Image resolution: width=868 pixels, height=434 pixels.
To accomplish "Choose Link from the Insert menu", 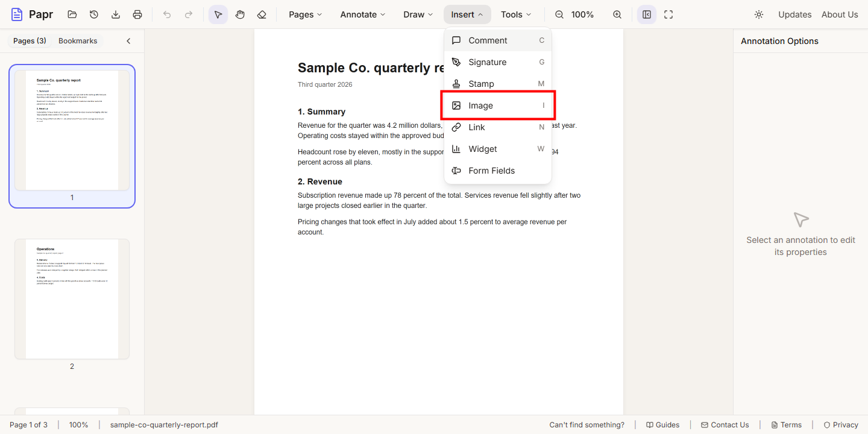I will point(498,127).
